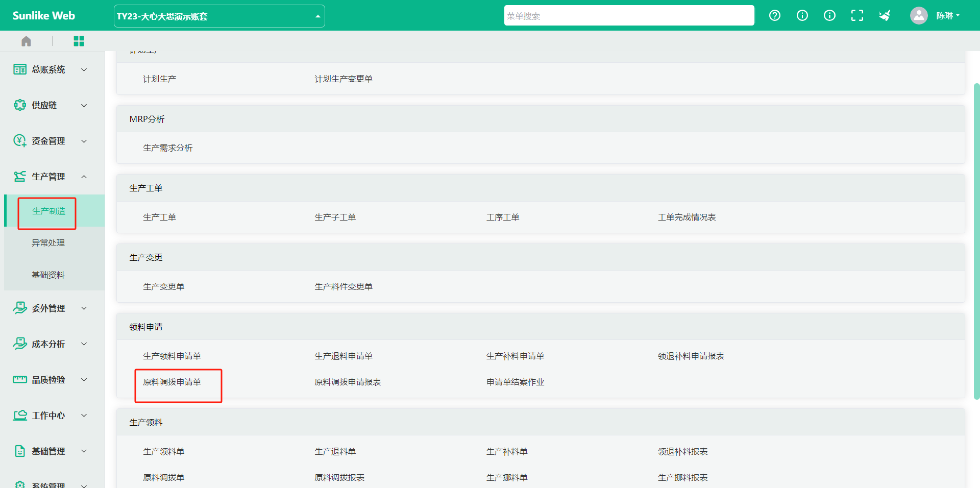Click the green vertical page scrollbar
The width and height of the screenshot is (980, 488).
(x=976, y=241)
